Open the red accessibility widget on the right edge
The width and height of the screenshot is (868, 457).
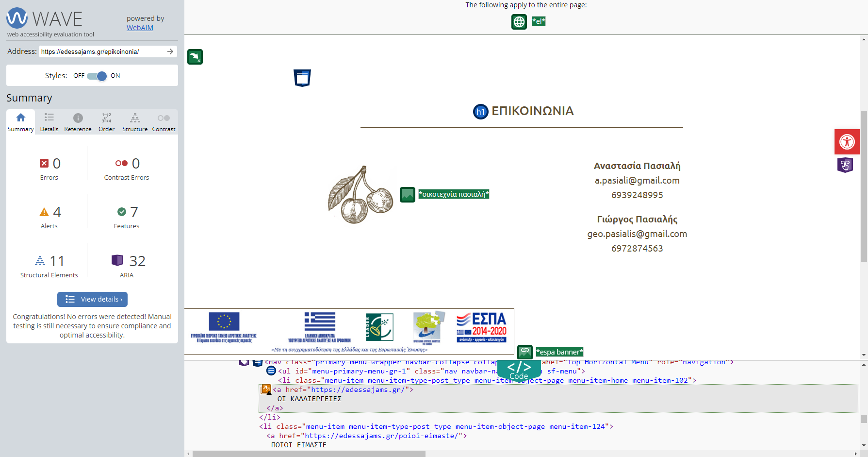[x=847, y=141]
